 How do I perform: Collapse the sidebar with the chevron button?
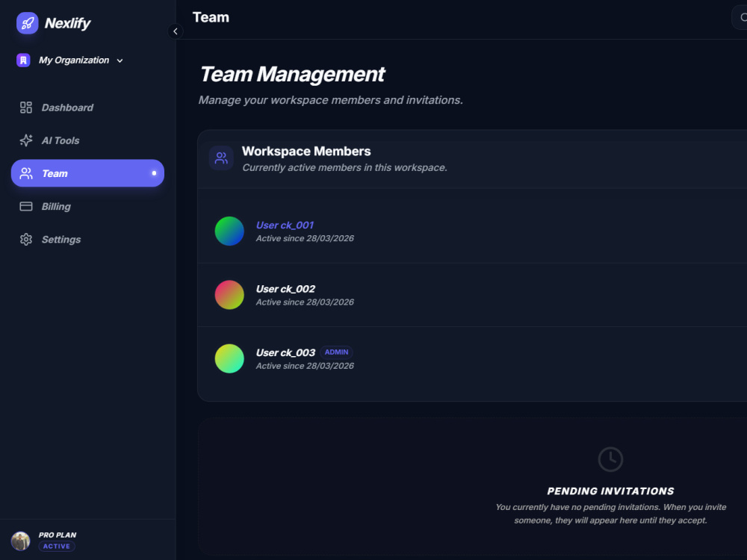coord(176,31)
